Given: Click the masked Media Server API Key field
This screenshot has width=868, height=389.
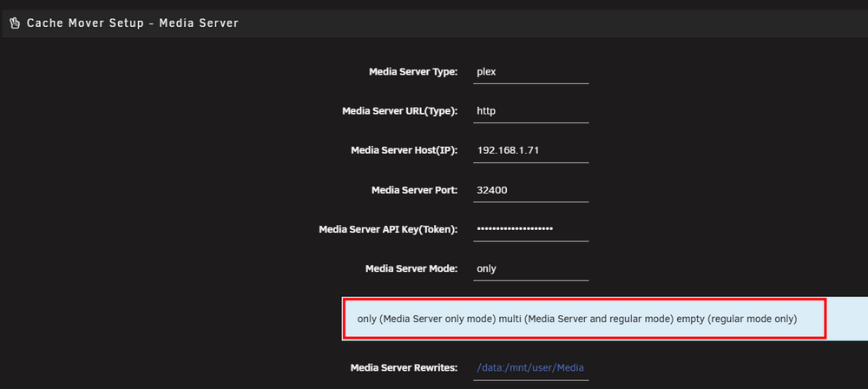Looking at the screenshot, I should tap(531, 229).
